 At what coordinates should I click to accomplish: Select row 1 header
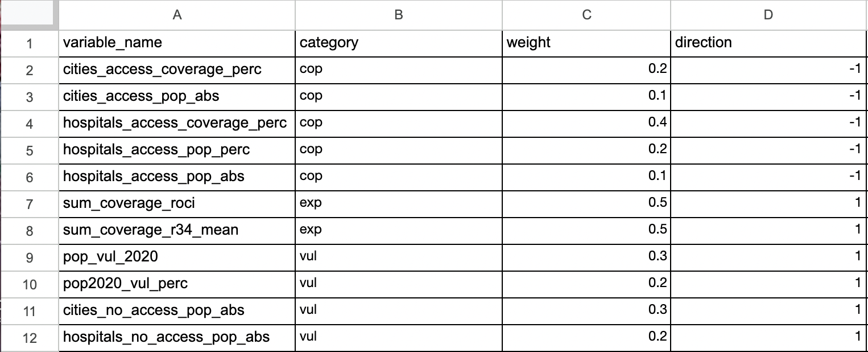tap(29, 43)
